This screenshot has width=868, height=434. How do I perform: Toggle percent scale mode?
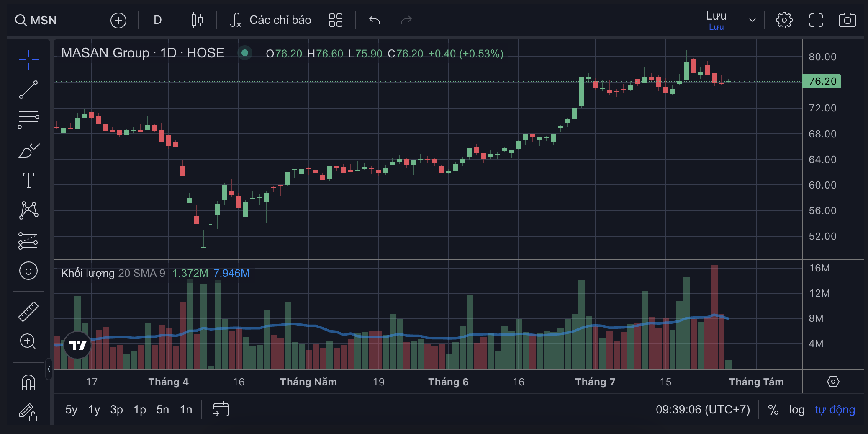(x=773, y=410)
